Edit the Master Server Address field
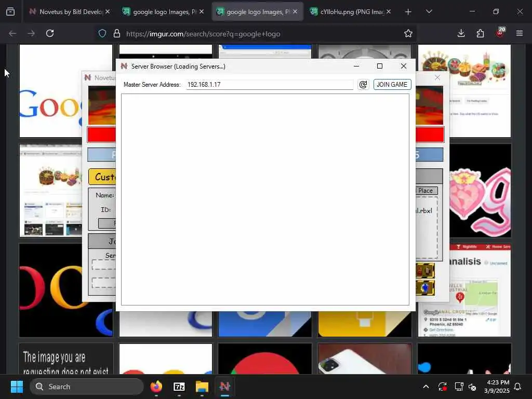Viewport: 532px width, 399px height. [270, 85]
